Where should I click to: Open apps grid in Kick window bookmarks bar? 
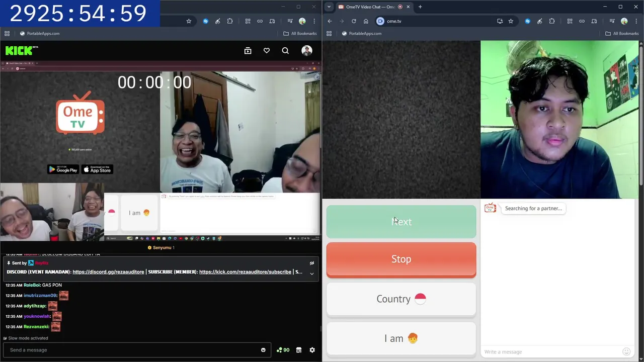pyautogui.click(x=7, y=33)
